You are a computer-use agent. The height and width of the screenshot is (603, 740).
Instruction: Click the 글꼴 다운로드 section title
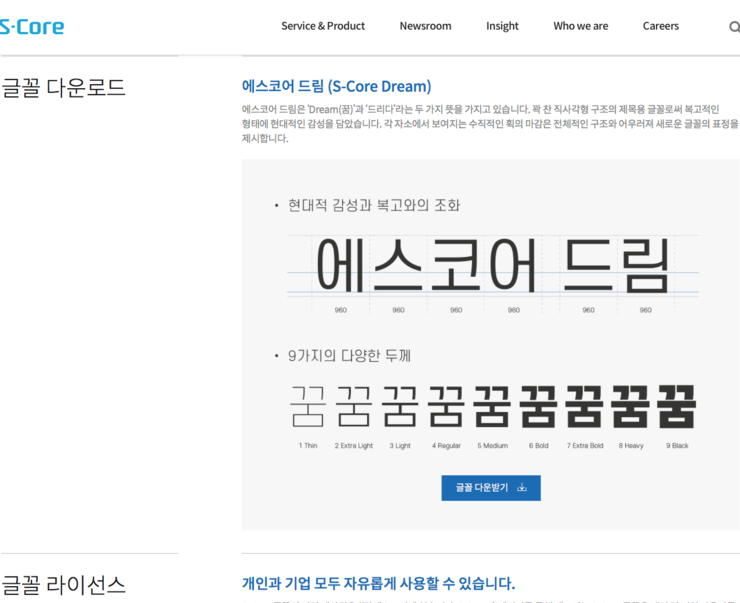[64, 88]
